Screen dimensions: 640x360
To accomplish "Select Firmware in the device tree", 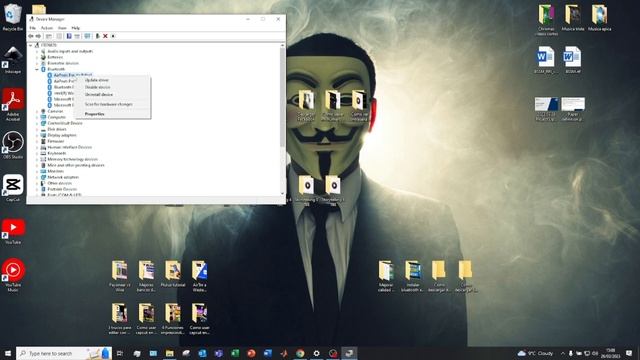I will click(x=56, y=141).
